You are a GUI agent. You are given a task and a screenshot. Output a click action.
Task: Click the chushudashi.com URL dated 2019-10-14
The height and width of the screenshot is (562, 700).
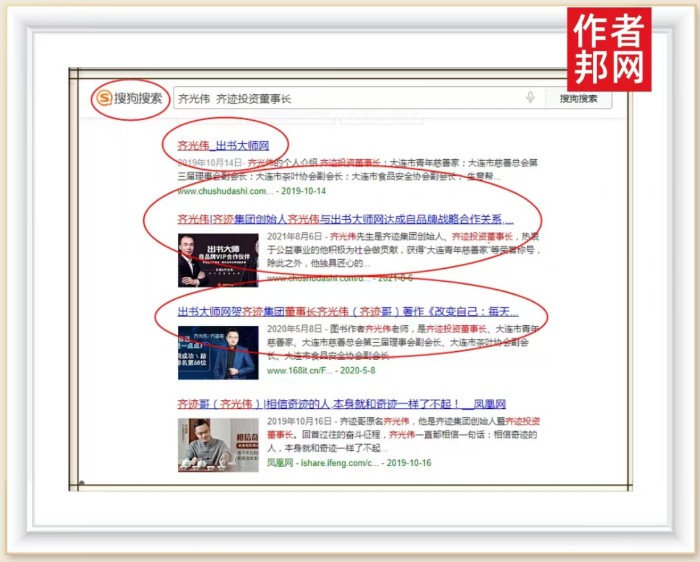point(225,190)
